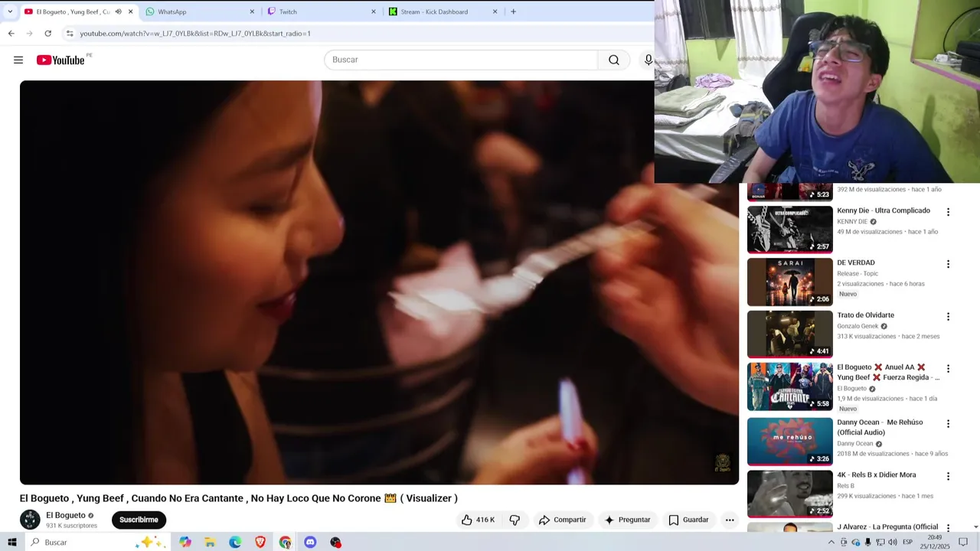Expand hidden system tray icons

tap(831, 543)
